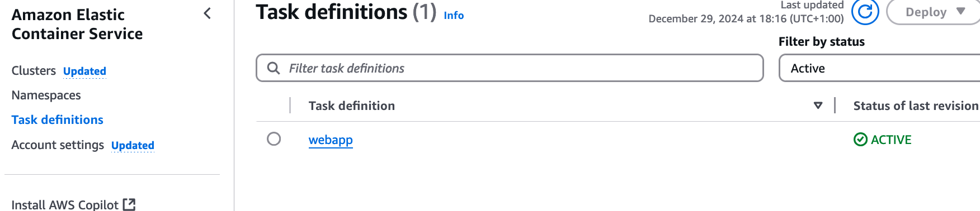Sort by Task definition column arrow
This screenshot has height=211, width=980.
(x=818, y=106)
